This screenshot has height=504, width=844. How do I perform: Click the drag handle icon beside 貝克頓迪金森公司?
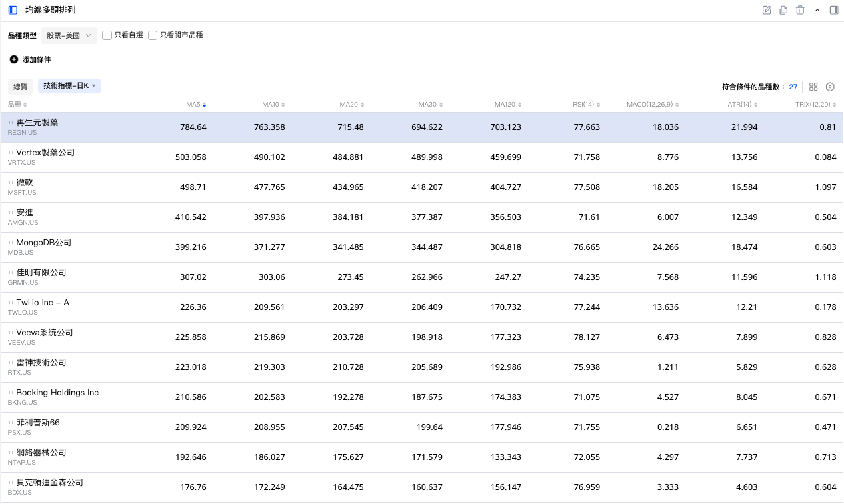click(11, 482)
